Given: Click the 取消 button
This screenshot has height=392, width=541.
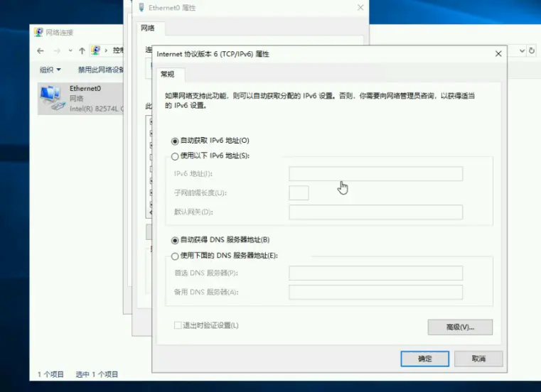Looking at the screenshot, I should pyautogui.click(x=478, y=359).
